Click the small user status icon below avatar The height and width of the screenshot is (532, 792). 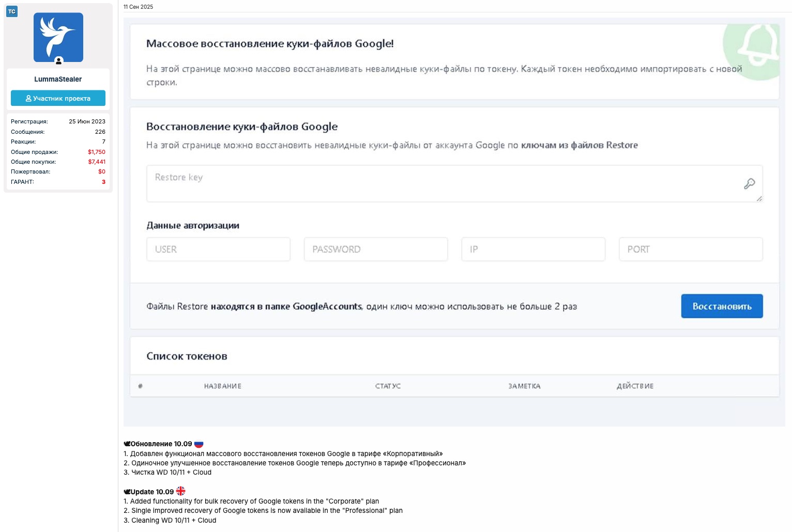tap(58, 61)
